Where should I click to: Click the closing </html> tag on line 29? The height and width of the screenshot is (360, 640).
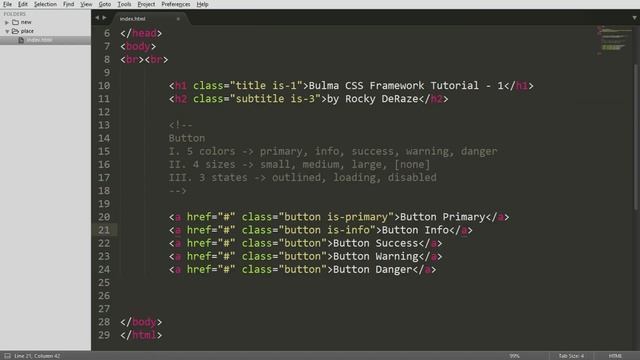[141, 335]
